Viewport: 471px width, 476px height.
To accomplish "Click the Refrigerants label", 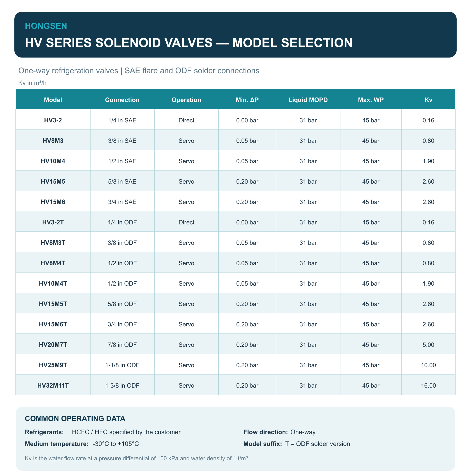I will point(44,432).
